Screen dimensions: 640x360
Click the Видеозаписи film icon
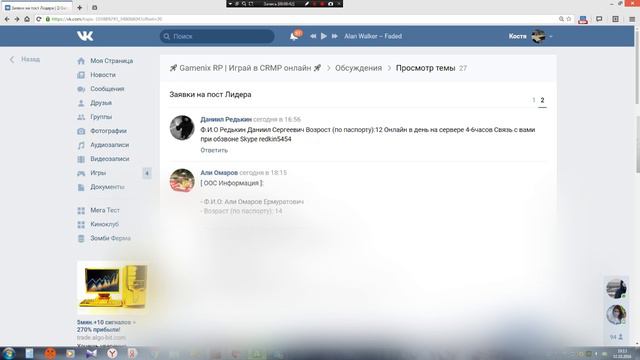tap(81, 159)
